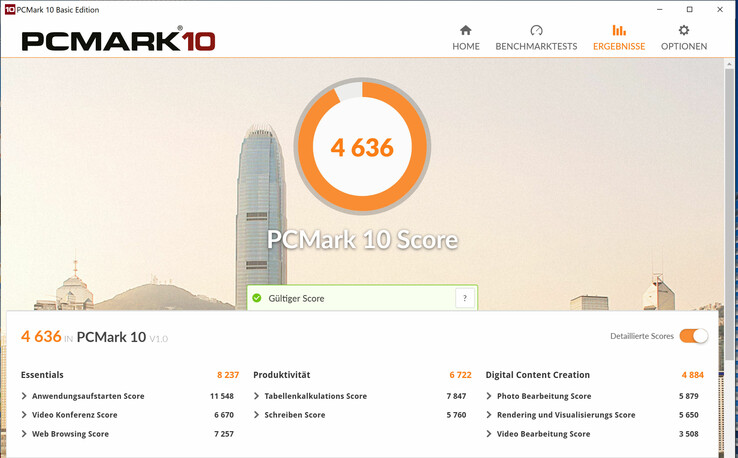This screenshot has height=458, width=738.
Task: Click the Optionen gear icon
Action: (684, 31)
